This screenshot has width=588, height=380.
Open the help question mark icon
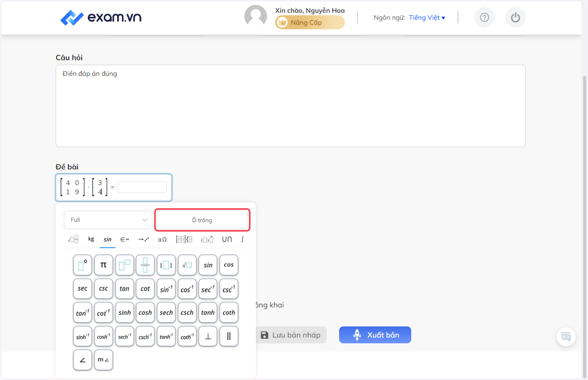coord(484,18)
